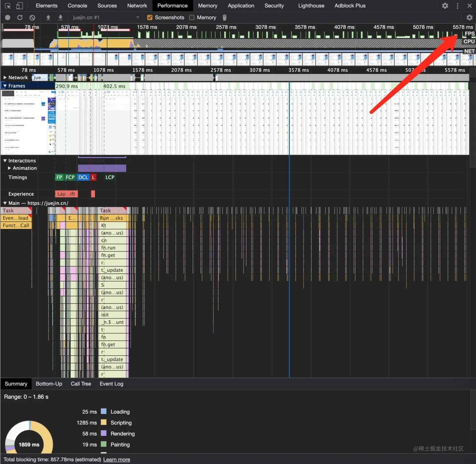
Task: Collapse the Frames track
Action: point(5,86)
